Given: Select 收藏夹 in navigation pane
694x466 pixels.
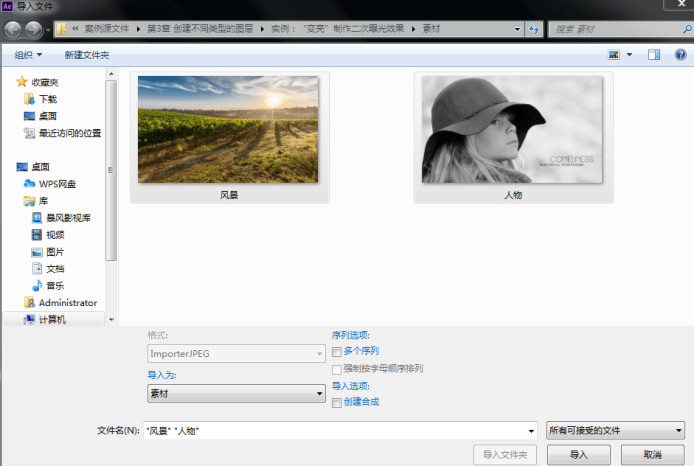Looking at the screenshot, I should click(x=37, y=82).
